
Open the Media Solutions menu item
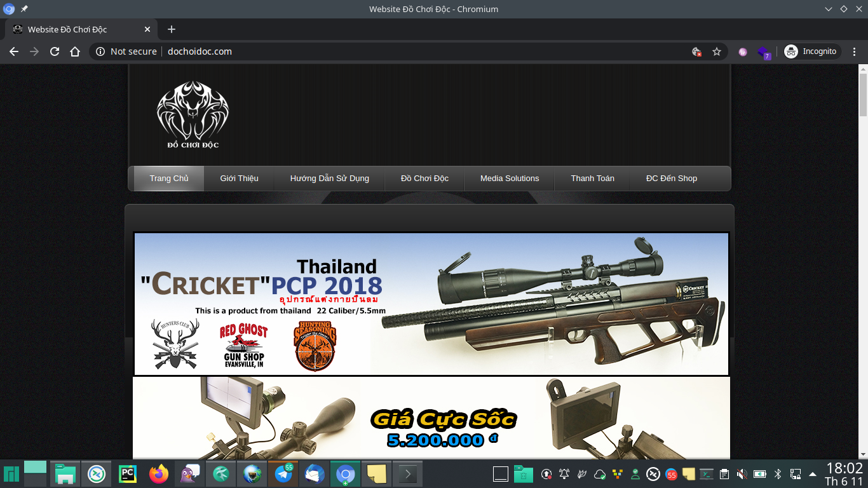pyautogui.click(x=510, y=179)
